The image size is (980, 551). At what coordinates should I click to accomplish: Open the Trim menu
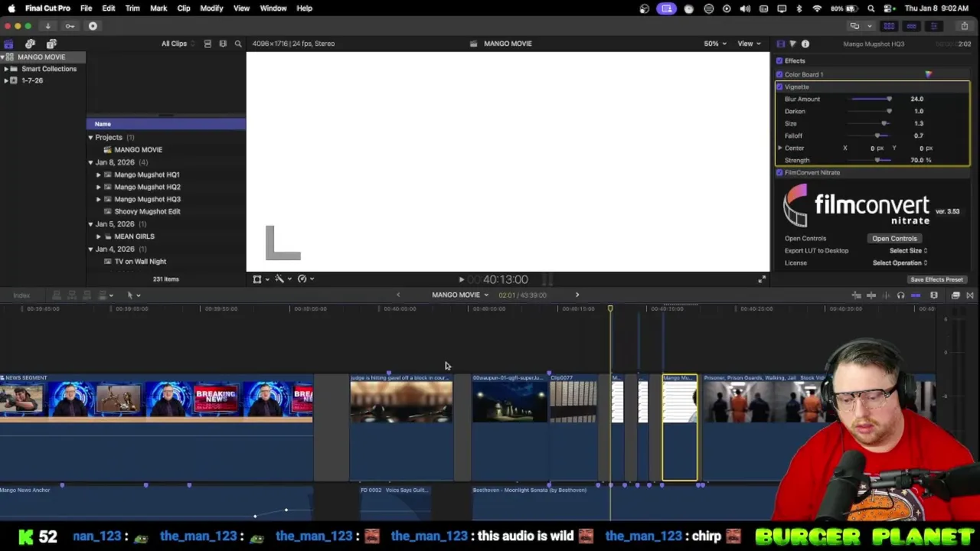coord(132,8)
